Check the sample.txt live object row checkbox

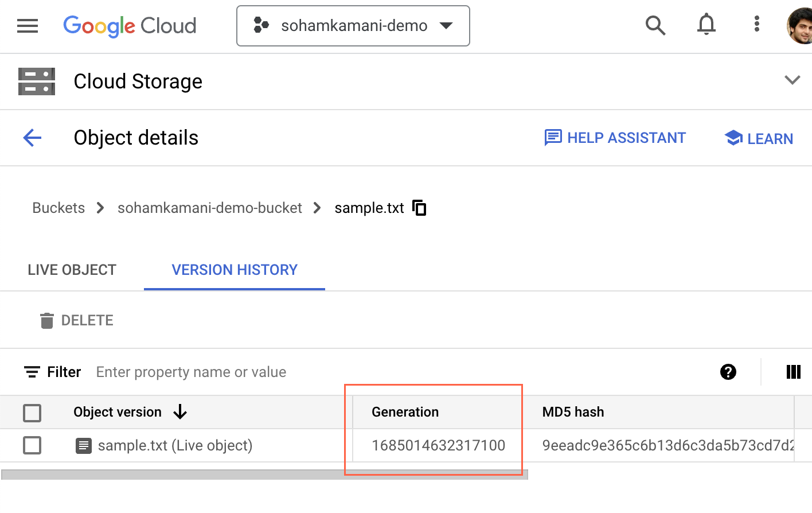click(32, 445)
